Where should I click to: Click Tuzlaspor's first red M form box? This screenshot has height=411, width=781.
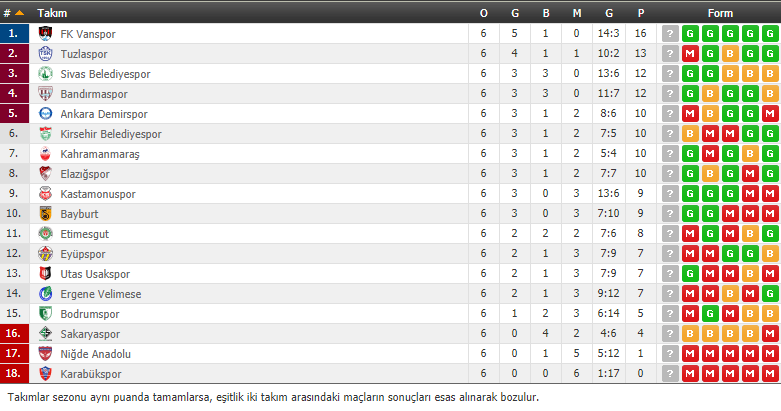pyautogui.click(x=690, y=54)
